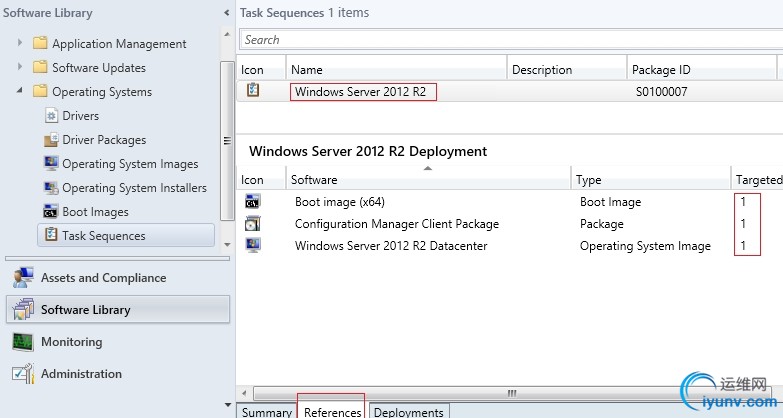Open Operating System Installers icon
Screen dimensions: 783x418
tap(52, 188)
